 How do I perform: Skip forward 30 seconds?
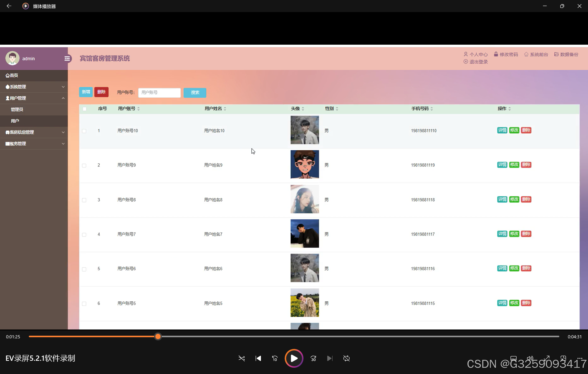point(313,358)
